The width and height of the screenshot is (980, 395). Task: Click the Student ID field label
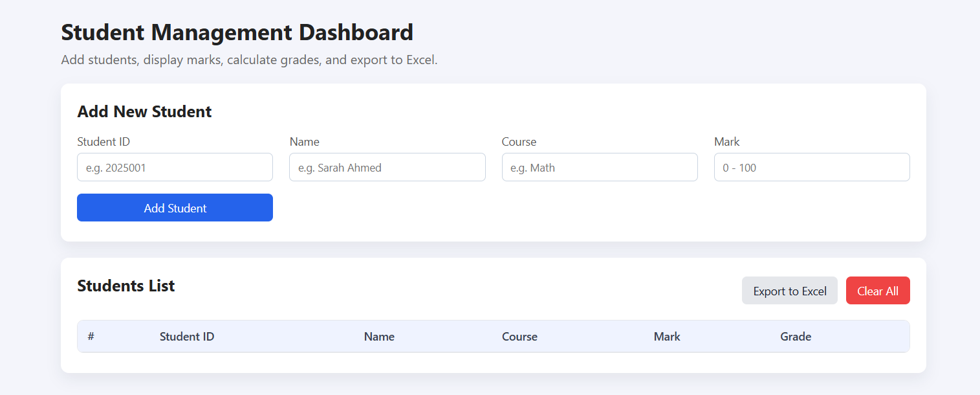point(103,141)
